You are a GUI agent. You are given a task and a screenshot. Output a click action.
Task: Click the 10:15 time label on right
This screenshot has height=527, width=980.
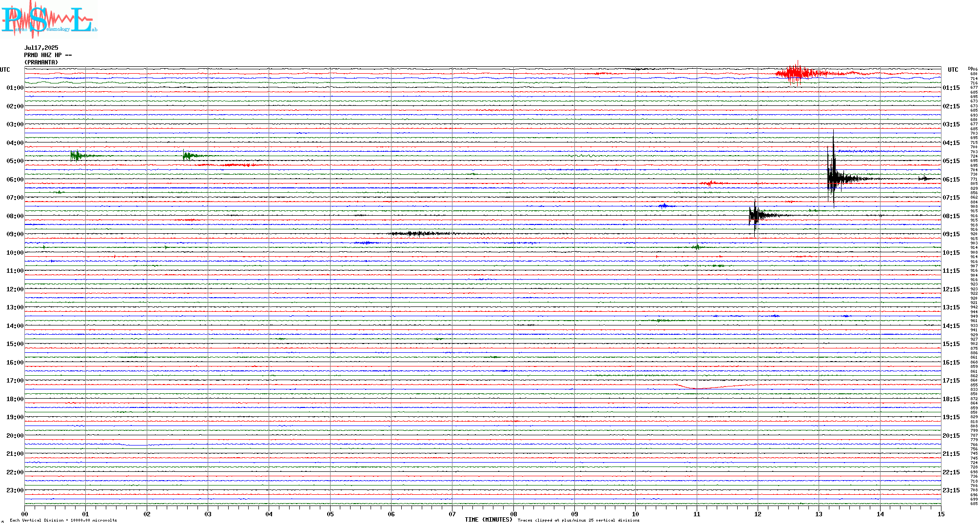pos(951,253)
